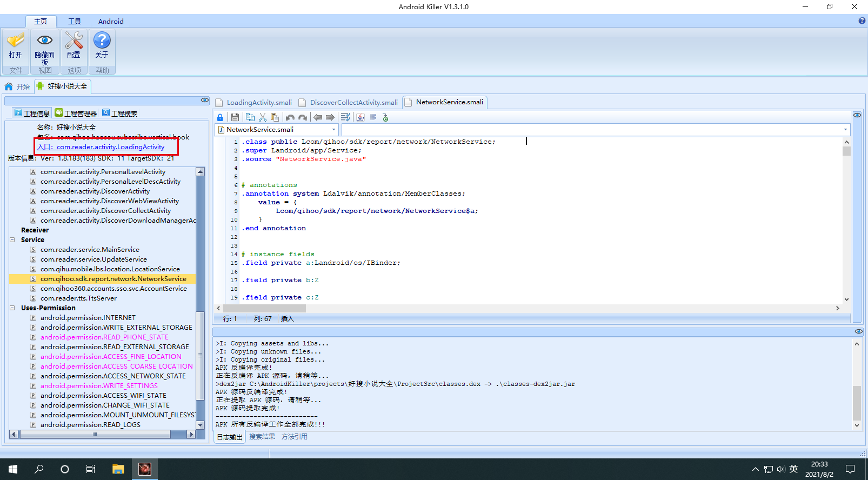Screen dimensions: 868x480
Task: Click the lock icon in editor toolbar
Action: [x=220, y=117]
